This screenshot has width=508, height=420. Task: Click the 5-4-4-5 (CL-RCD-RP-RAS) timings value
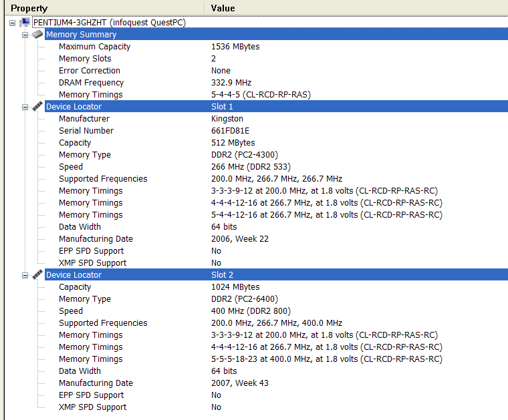[x=261, y=95]
